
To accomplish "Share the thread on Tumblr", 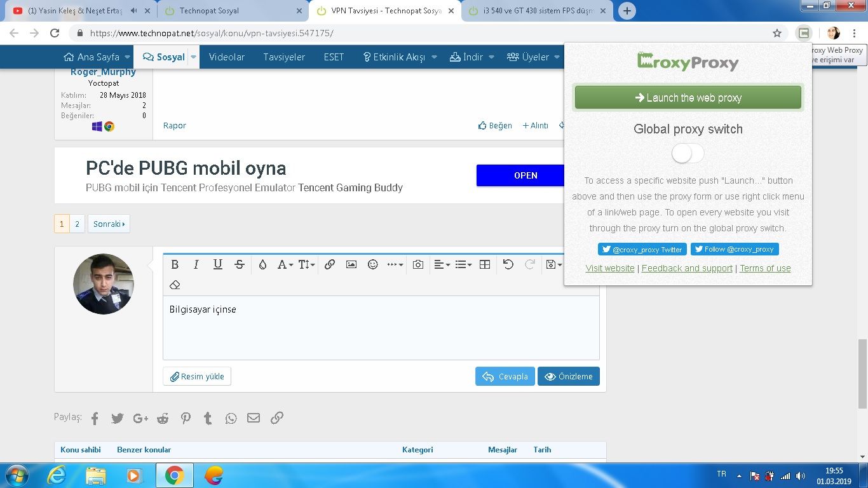I will pyautogui.click(x=208, y=418).
